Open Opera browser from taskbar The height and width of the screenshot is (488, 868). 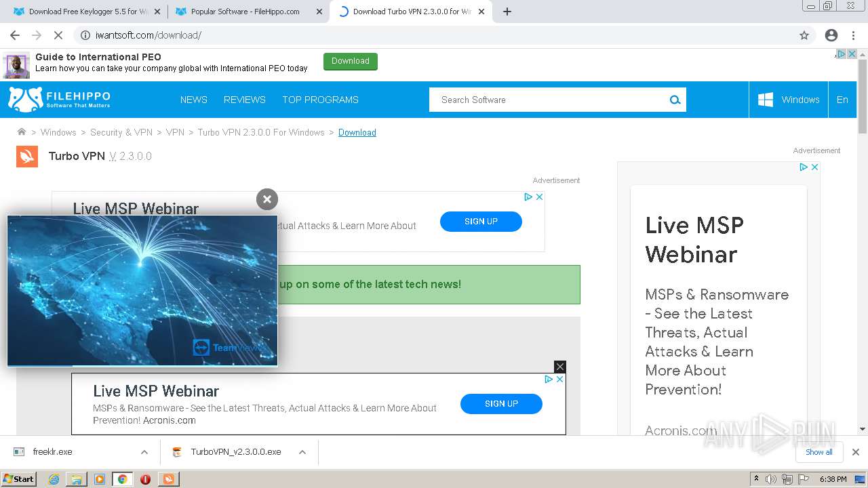pos(145,479)
